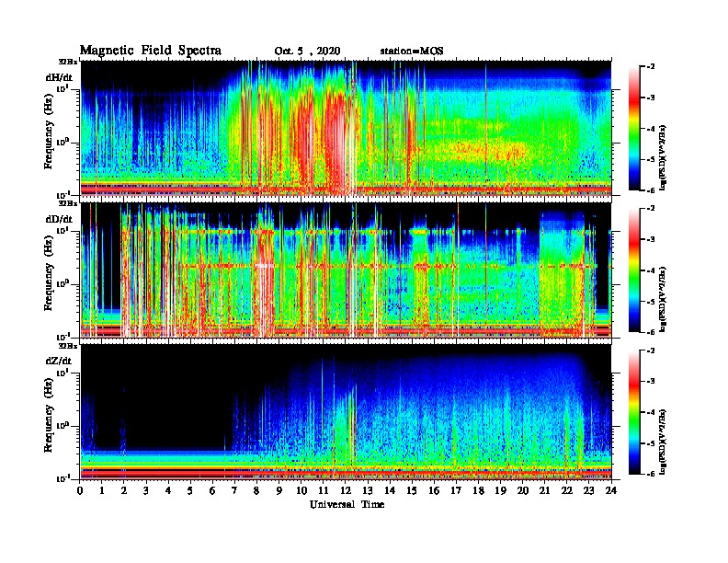Click the hour 12 tick label
This screenshot has width=728, height=563.
[346, 490]
